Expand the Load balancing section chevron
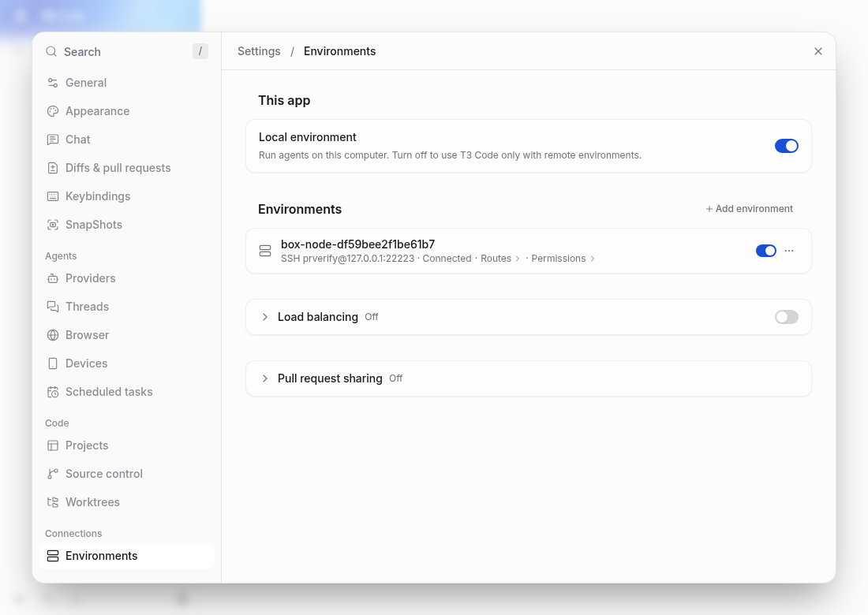Viewport: 868px width, 615px height. tap(264, 317)
